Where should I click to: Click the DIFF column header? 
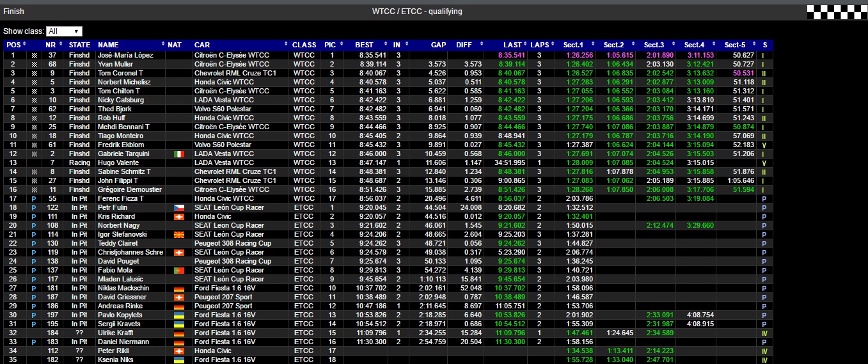tap(464, 45)
